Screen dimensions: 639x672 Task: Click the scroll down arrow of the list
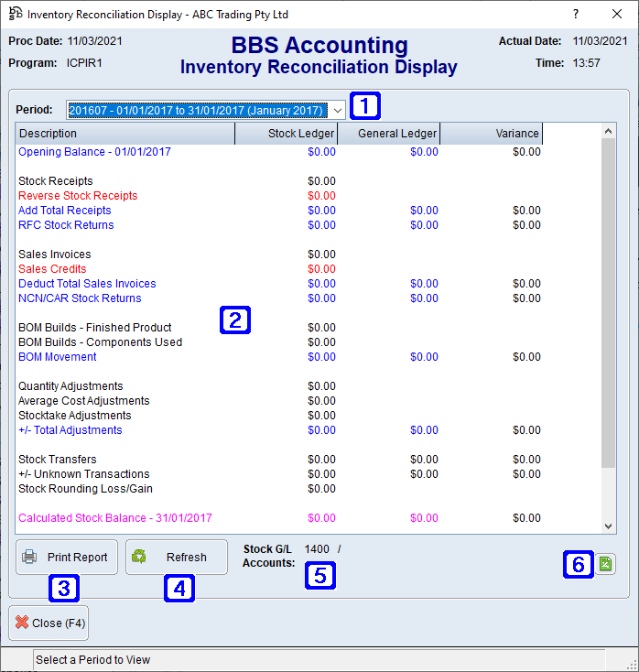pos(608,526)
